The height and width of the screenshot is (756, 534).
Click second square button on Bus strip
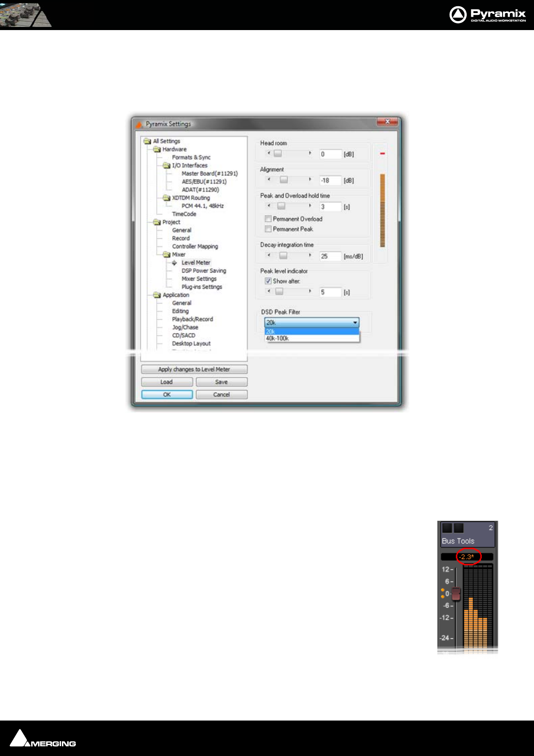coord(459,527)
